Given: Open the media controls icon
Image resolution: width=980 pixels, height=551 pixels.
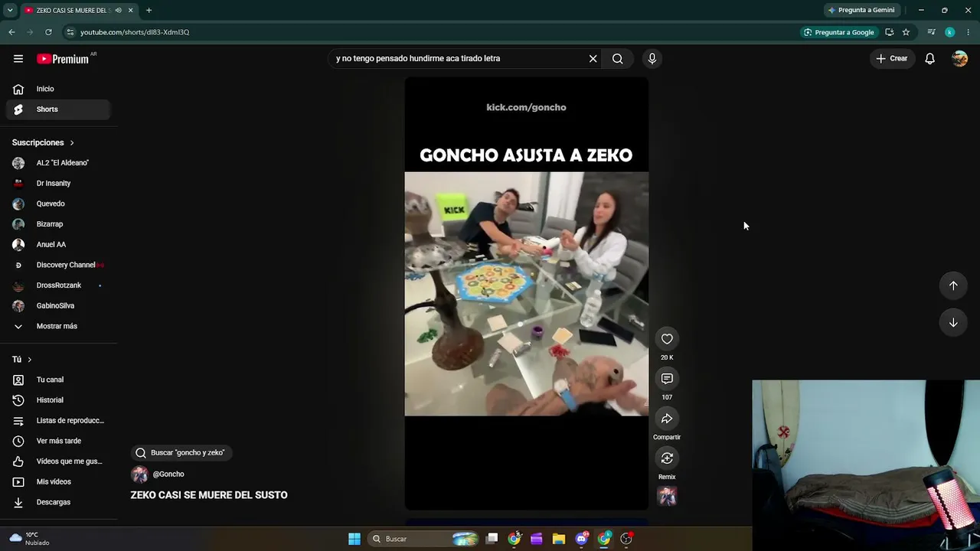Looking at the screenshot, I should coord(931,32).
